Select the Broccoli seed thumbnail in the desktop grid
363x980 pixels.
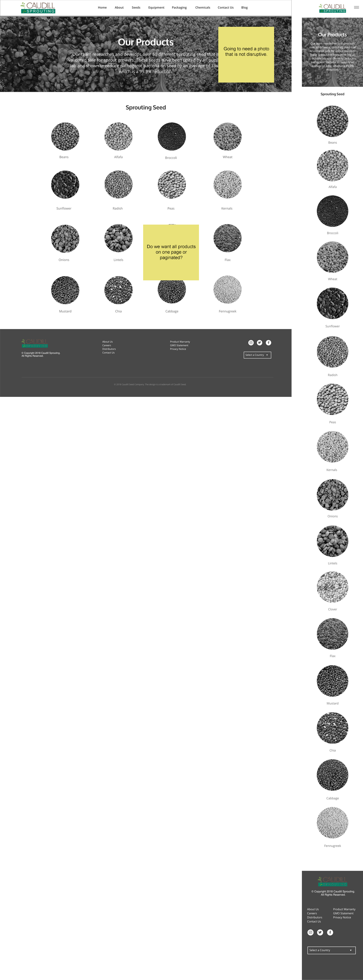coord(172,136)
